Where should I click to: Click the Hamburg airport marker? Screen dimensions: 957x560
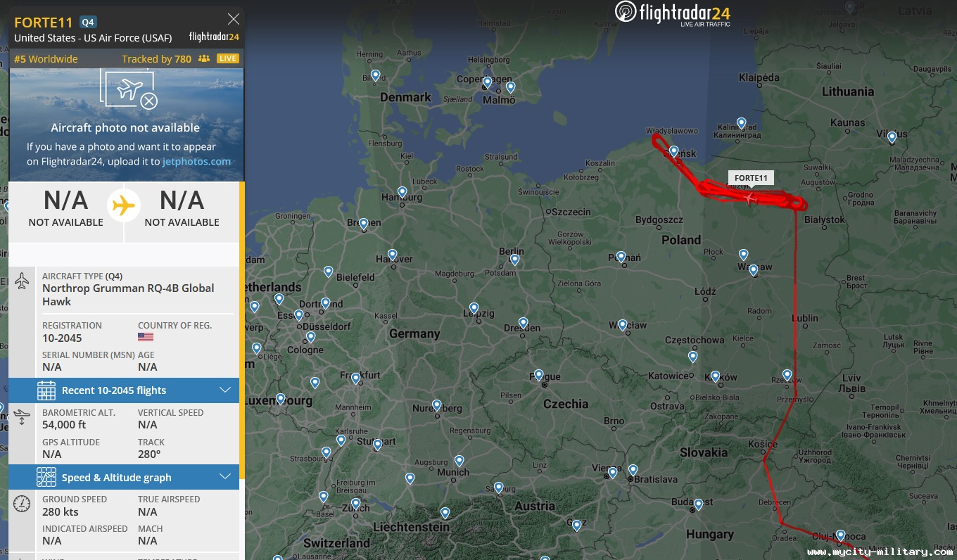click(x=402, y=191)
